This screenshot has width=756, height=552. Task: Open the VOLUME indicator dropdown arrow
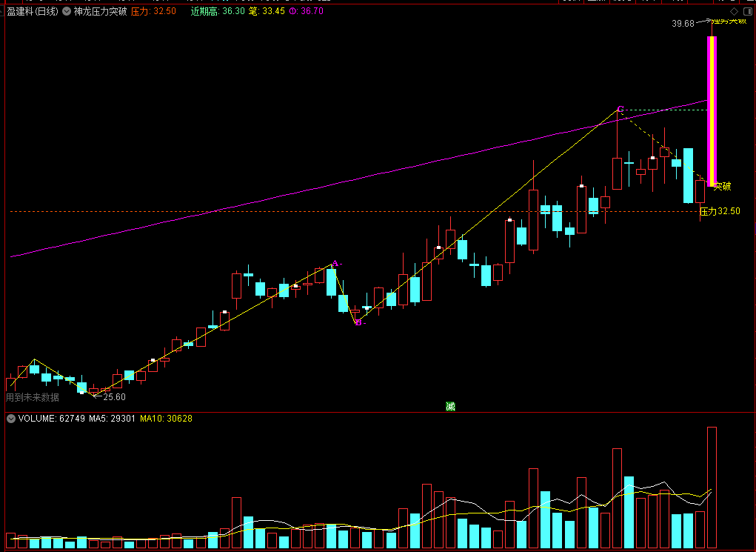click(x=11, y=419)
